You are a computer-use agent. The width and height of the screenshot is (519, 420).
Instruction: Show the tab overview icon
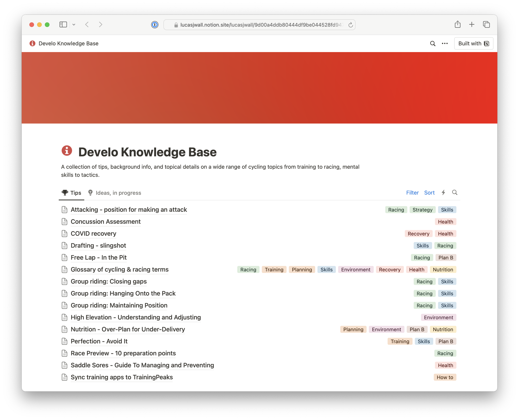[x=486, y=24]
